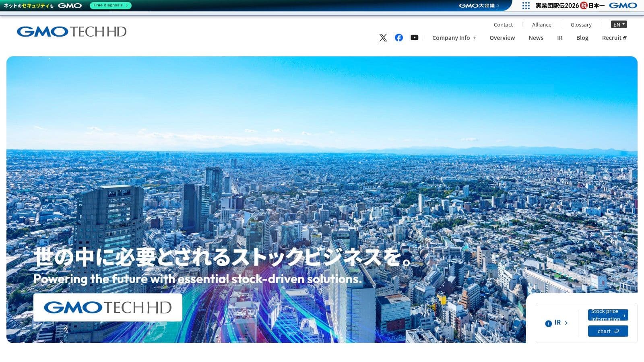Open the GMO大会議 banner link

[479, 6]
